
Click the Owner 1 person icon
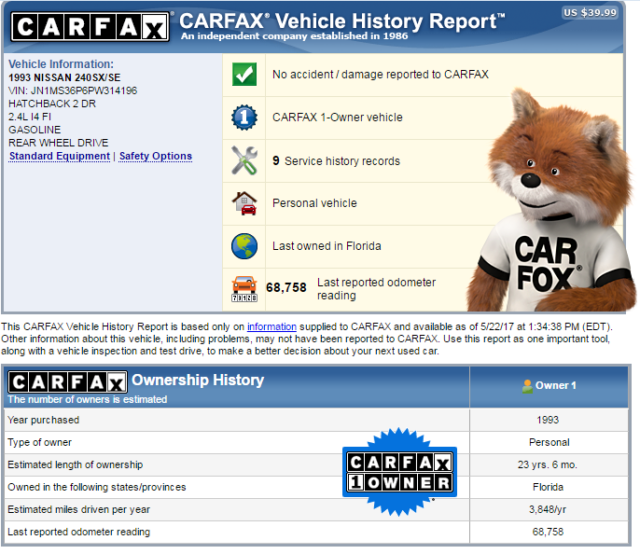pyautogui.click(x=527, y=386)
